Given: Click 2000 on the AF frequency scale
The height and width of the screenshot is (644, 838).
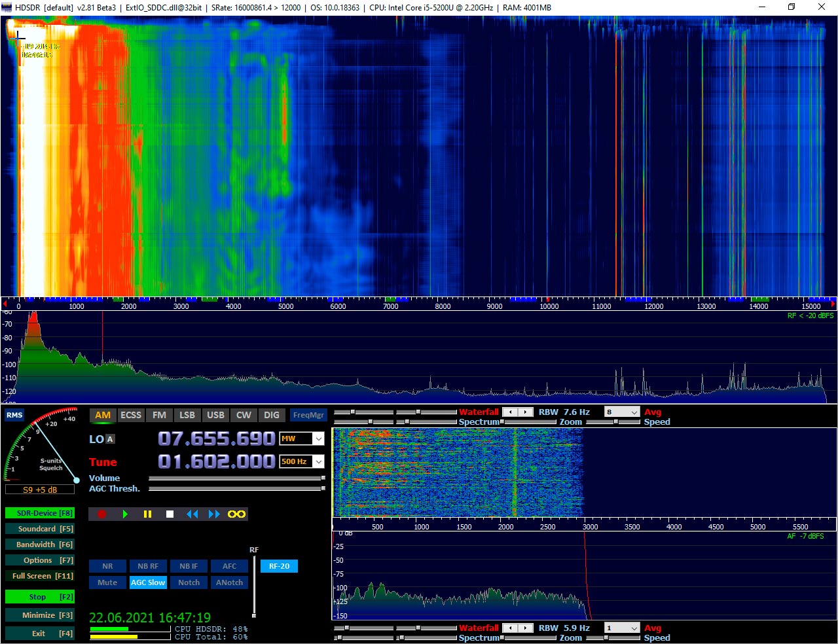Looking at the screenshot, I should pos(506,527).
